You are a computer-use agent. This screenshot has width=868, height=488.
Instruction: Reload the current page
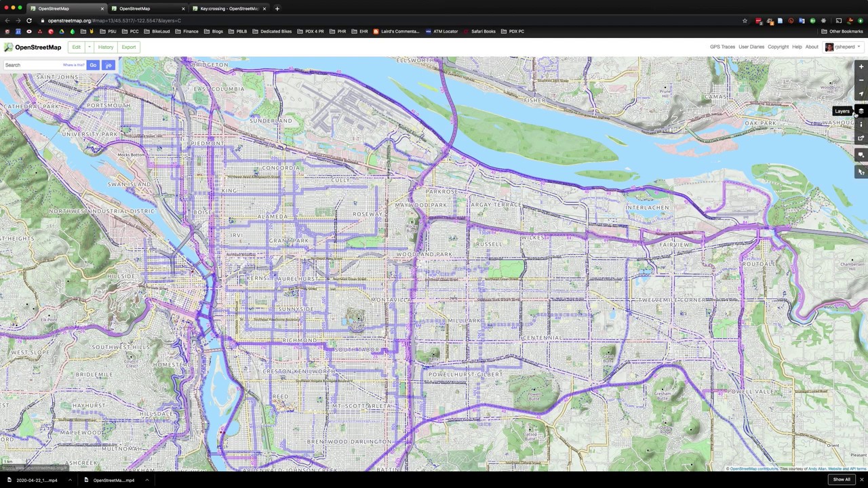[29, 20]
